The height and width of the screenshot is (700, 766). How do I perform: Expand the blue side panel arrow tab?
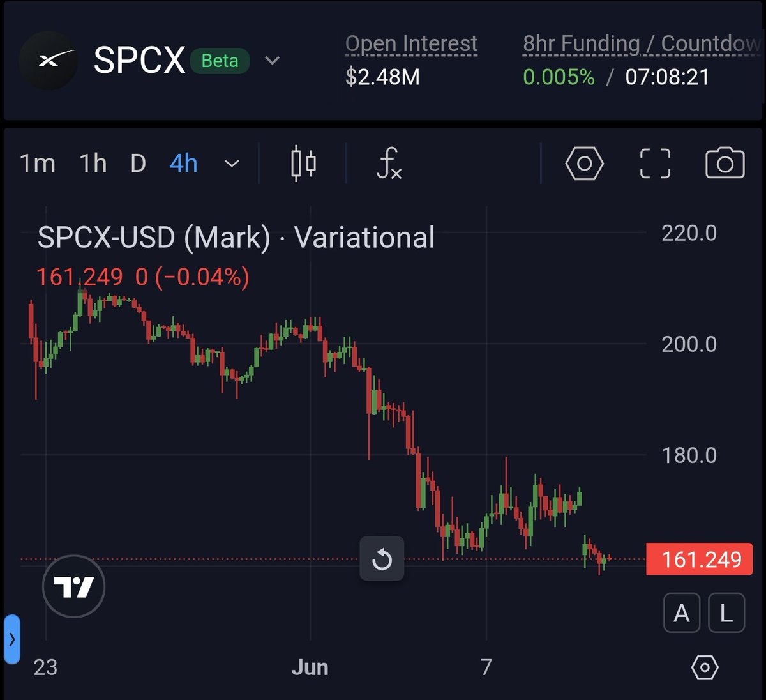pos(12,639)
